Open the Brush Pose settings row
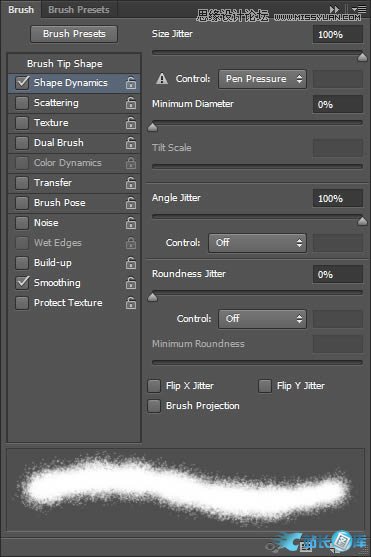This screenshot has height=557, width=371. pos(74,203)
